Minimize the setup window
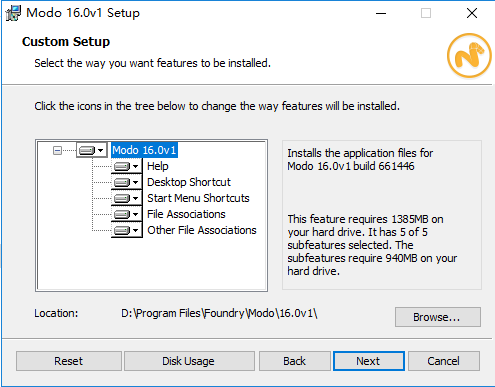Viewport: 495px width, 387px height. (381, 13)
